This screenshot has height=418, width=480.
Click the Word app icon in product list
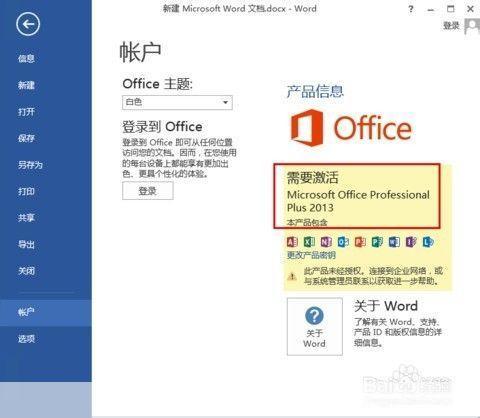394,242
